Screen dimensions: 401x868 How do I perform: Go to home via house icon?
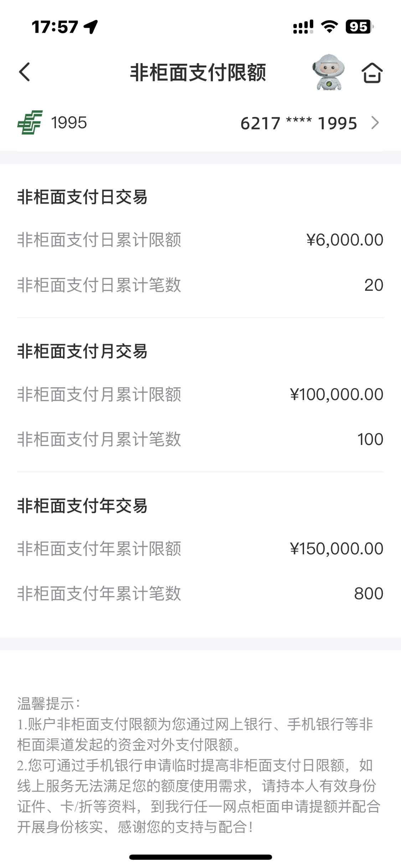(x=372, y=73)
